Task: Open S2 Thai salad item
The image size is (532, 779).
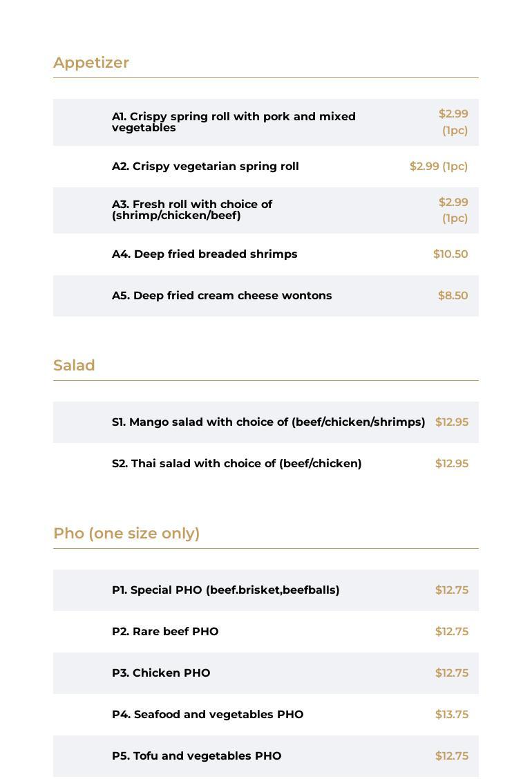Action: (236, 464)
